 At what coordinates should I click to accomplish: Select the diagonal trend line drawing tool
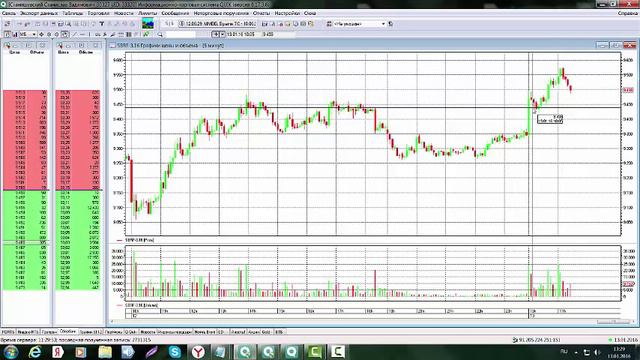(74, 35)
